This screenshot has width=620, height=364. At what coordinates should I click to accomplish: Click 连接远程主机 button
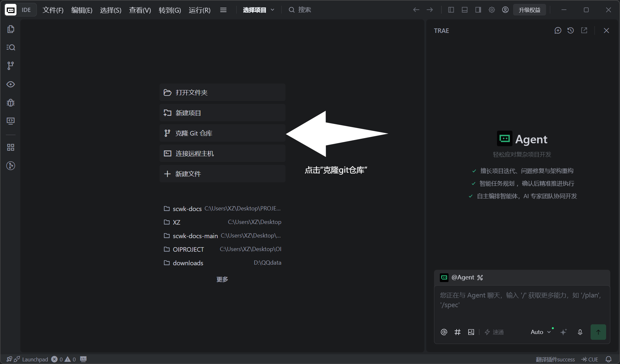pos(222,154)
